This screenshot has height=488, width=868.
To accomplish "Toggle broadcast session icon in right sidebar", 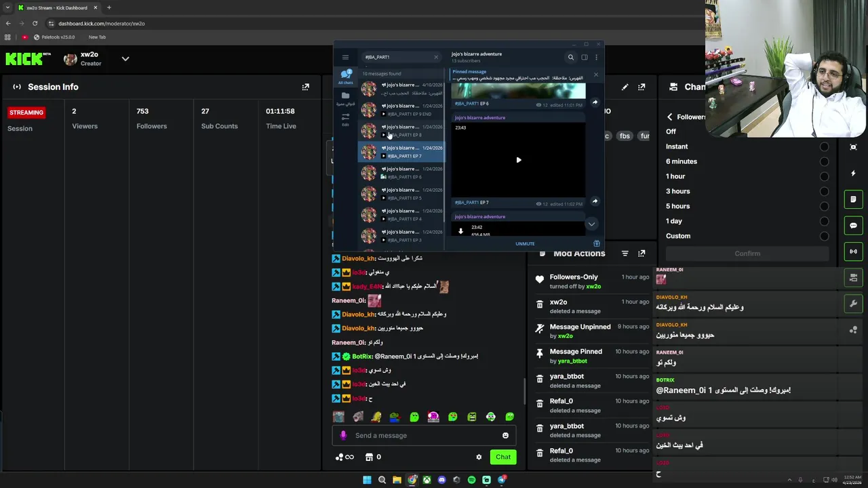I will [x=853, y=251].
